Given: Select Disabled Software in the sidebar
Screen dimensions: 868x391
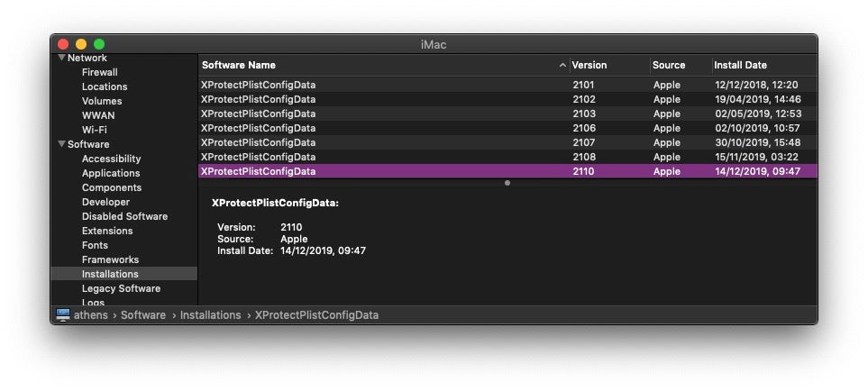Looking at the screenshot, I should (x=124, y=216).
